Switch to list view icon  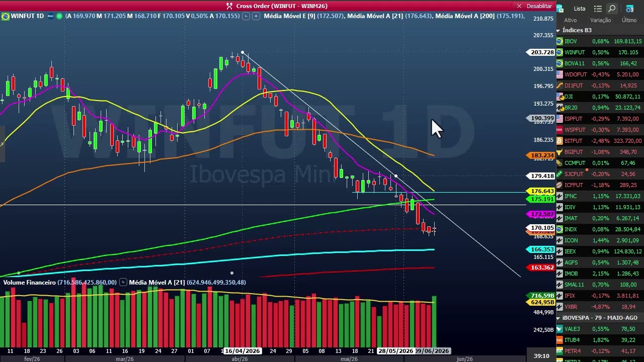598,9
